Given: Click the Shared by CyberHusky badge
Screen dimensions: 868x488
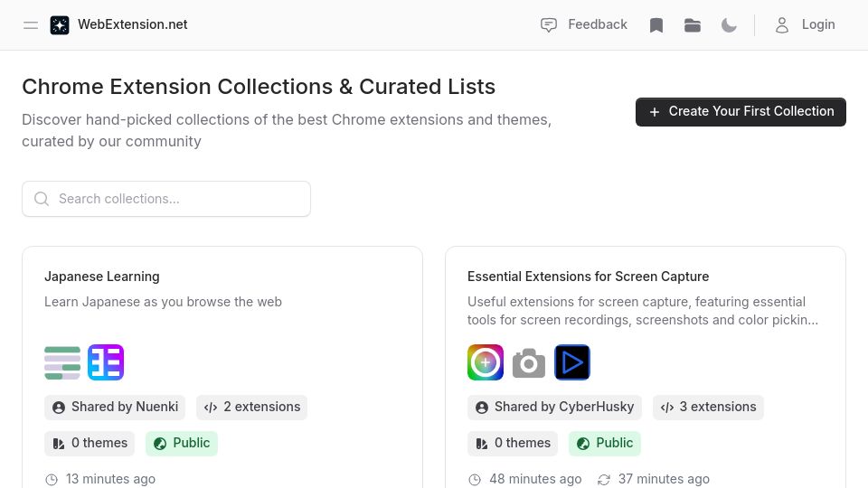Looking at the screenshot, I should tap(554, 408).
